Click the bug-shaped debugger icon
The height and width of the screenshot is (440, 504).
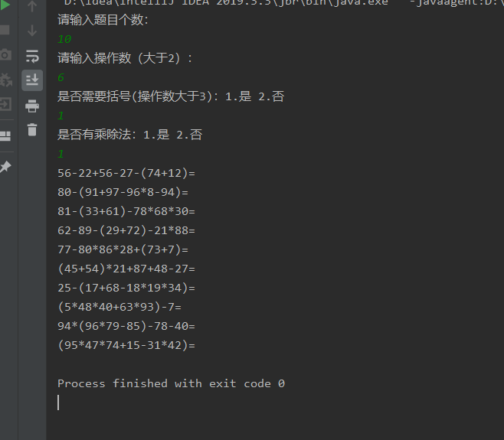(x=5, y=80)
